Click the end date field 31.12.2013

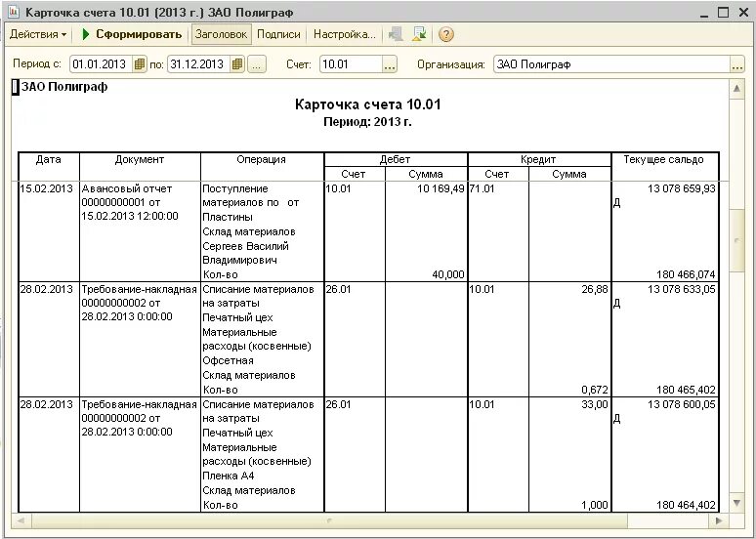[199, 64]
